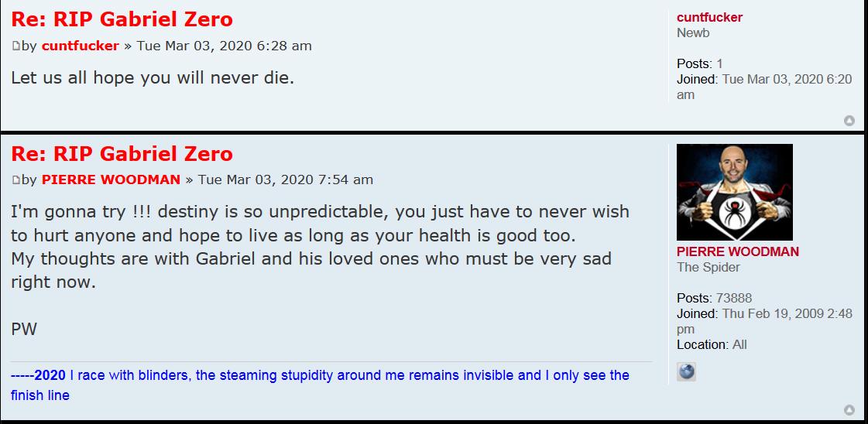Viewport: 868px width, 424px height.
Task: Open the Newb member's username in the profile panel
Action: point(709,17)
